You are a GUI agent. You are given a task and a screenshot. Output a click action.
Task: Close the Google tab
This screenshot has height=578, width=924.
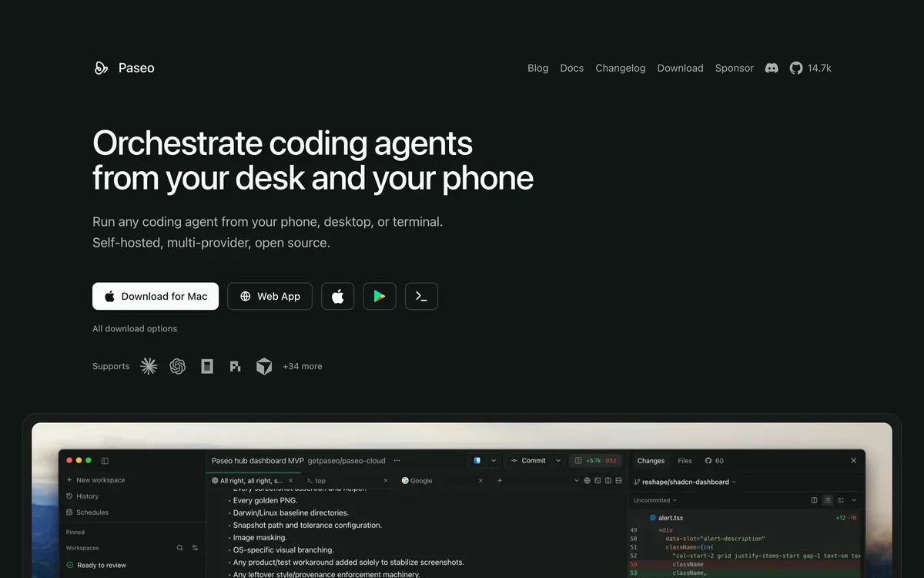(480, 481)
